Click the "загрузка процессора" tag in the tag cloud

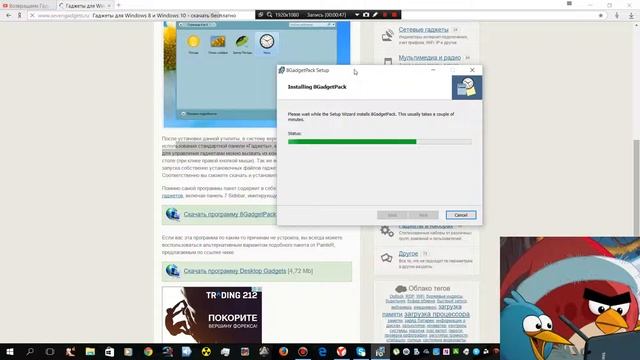437,314
